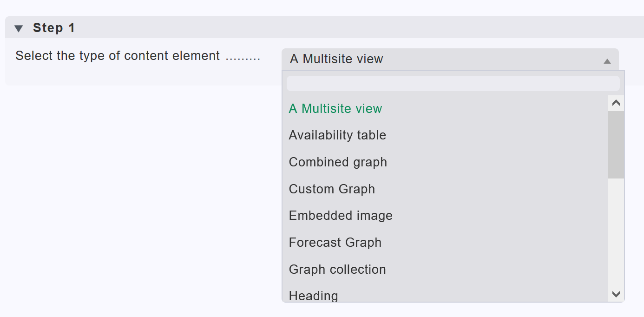
Task: Select 'Availability table' from the list
Action: coord(337,135)
